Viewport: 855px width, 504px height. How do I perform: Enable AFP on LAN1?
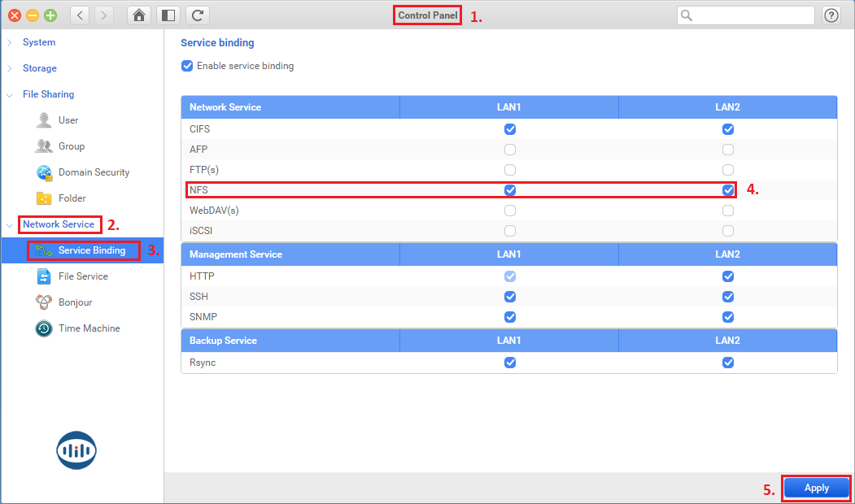tap(510, 150)
